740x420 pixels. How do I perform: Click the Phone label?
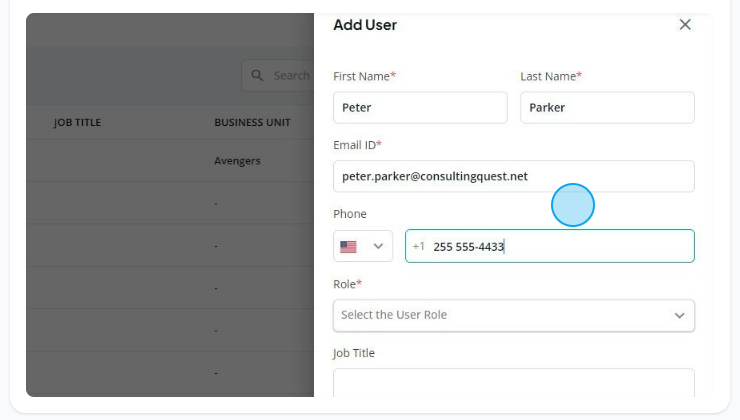pos(350,214)
